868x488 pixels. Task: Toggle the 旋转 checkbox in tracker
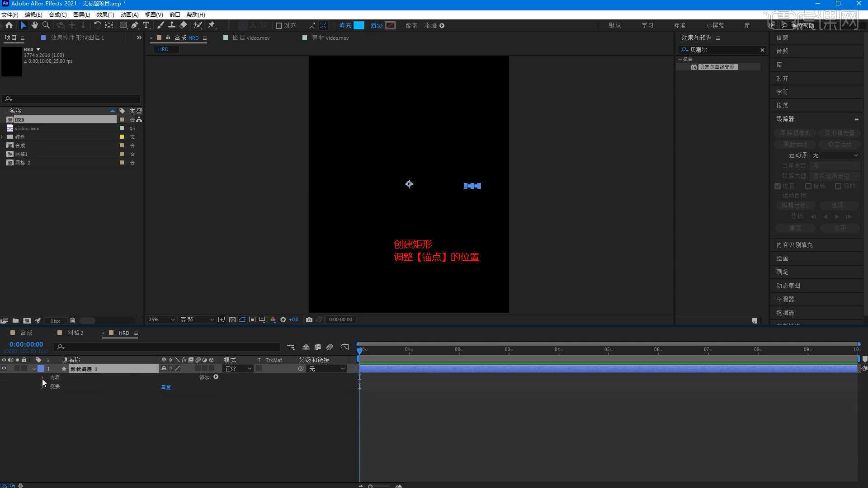(x=808, y=186)
